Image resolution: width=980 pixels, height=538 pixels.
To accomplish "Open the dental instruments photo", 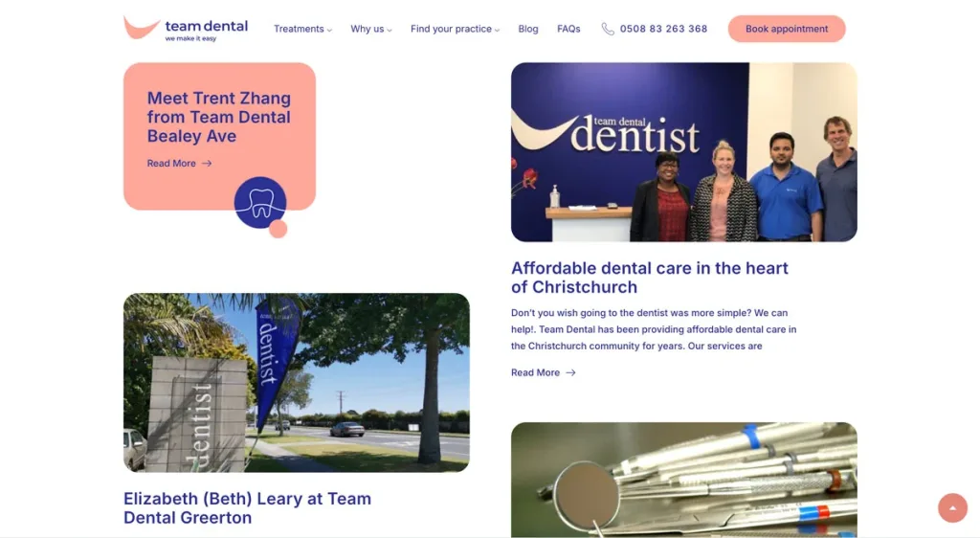I will 683,480.
